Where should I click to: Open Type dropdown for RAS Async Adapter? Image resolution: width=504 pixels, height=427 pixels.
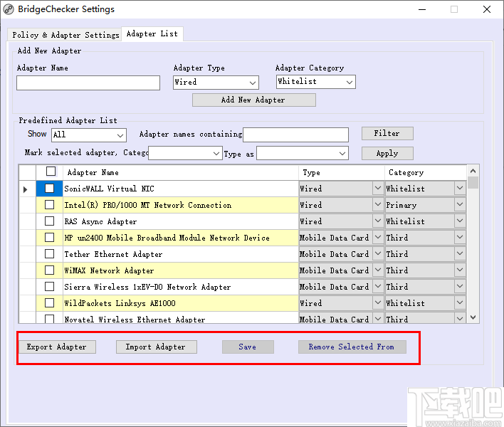coord(378,221)
